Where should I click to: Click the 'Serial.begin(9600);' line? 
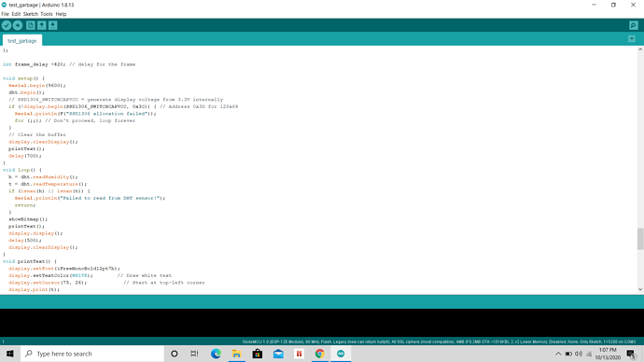pos(37,86)
